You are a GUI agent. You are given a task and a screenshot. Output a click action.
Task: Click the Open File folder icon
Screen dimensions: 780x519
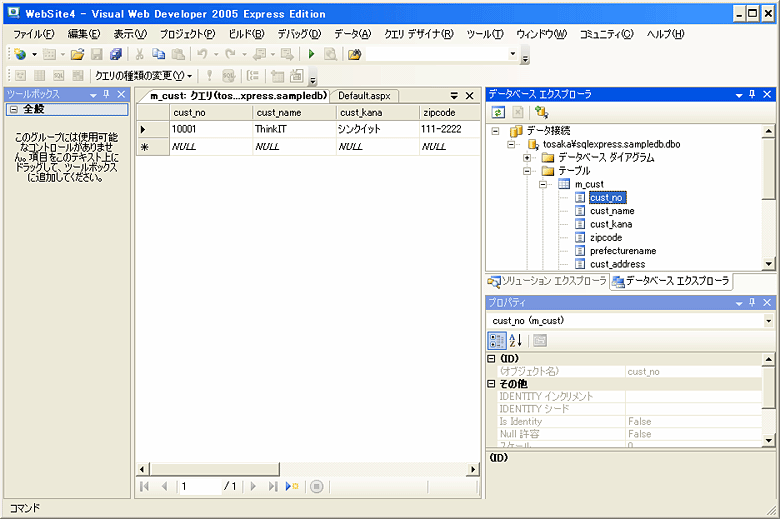(77, 54)
